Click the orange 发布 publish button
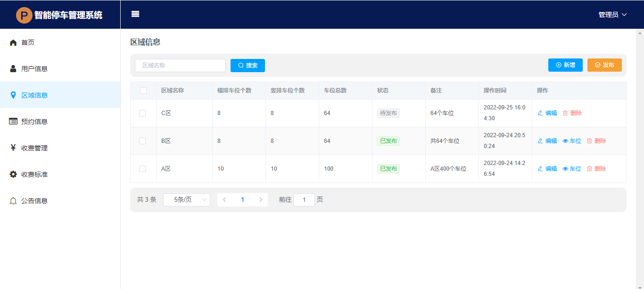This screenshot has width=644, height=289. [x=604, y=65]
